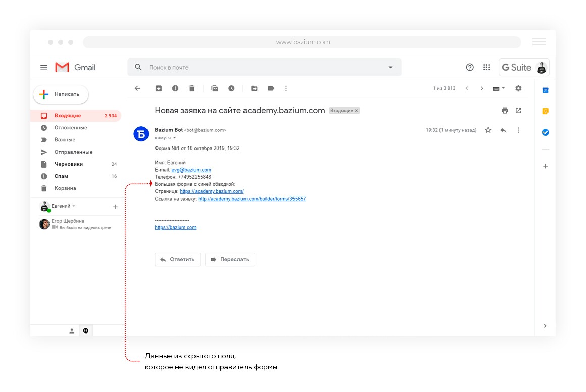Image resolution: width=586 pixels, height=392 pixels.
Task: Click the Ответить button
Action: click(177, 259)
